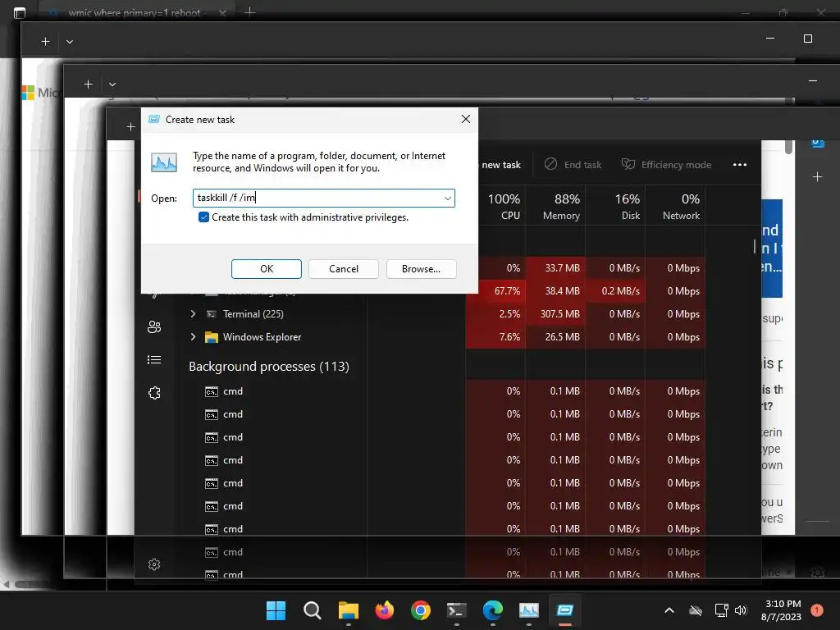Open Users page in Task Manager sidebar
The height and width of the screenshot is (630, 840).
coord(154,326)
